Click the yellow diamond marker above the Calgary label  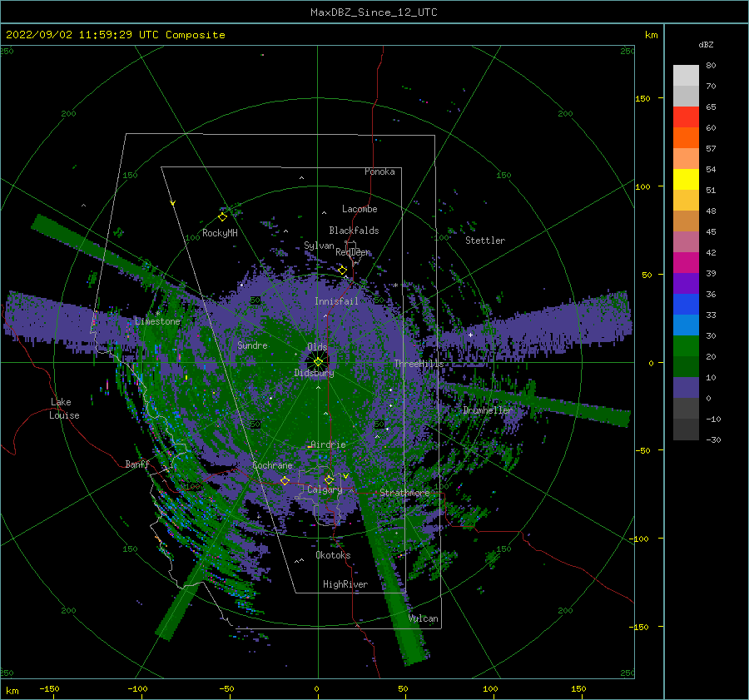click(329, 479)
